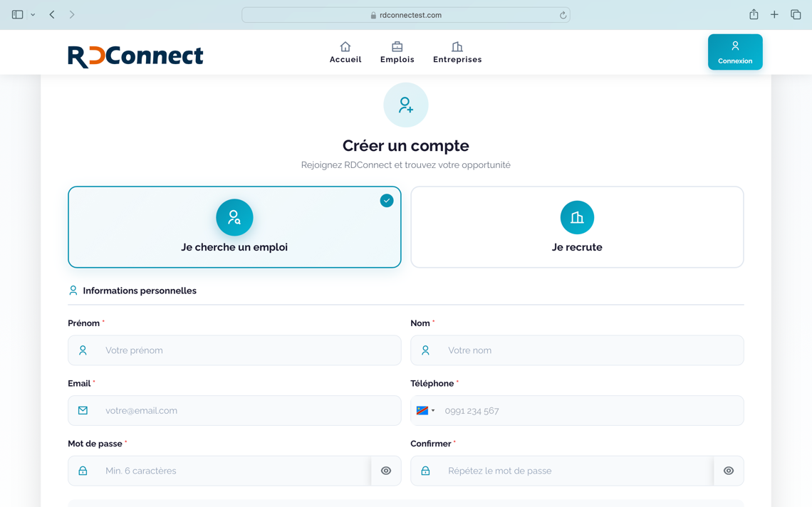Click the envelope icon in the Email field
Screen dimensions: 812x507
[x=81, y=410]
